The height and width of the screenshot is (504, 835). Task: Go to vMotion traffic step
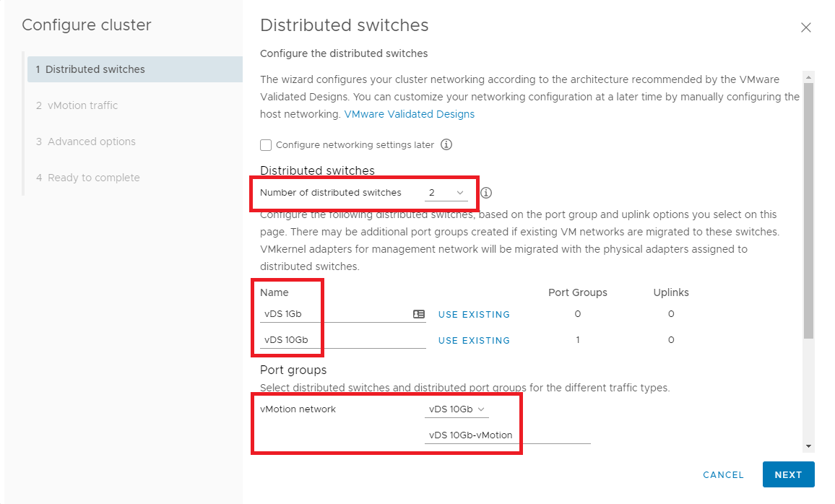click(83, 105)
